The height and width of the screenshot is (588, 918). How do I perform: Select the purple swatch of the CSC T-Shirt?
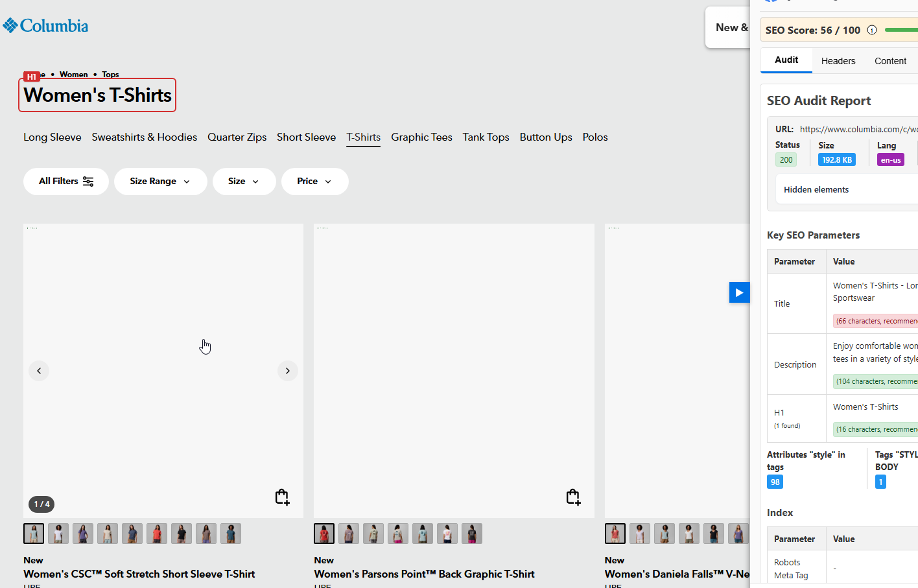[83, 534]
